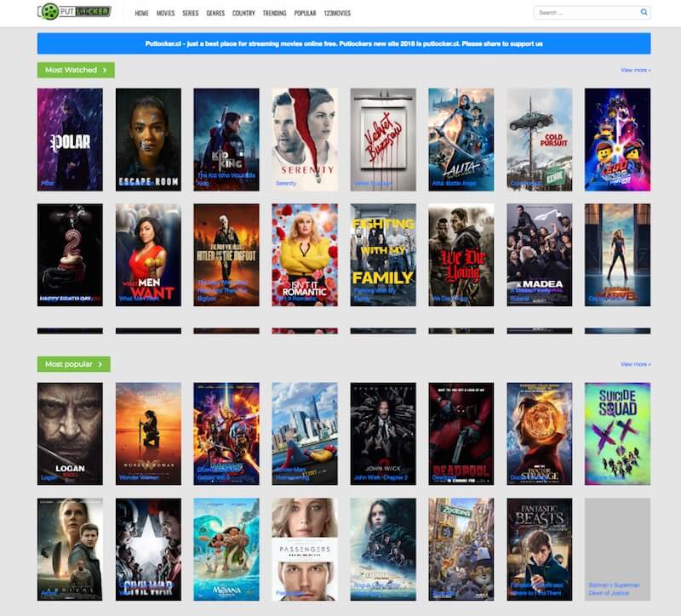Viewport: 681px width, 616px height.
Task: Click View more beside Most Watched
Action: (x=635, y=70)
